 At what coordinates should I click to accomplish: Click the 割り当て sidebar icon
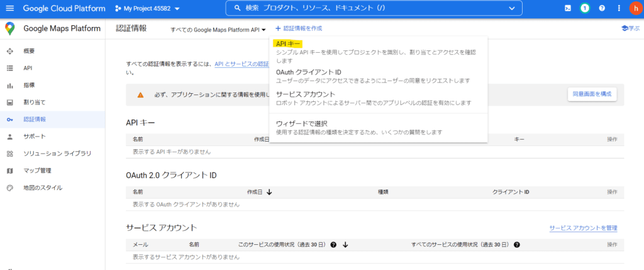[10, 103]
